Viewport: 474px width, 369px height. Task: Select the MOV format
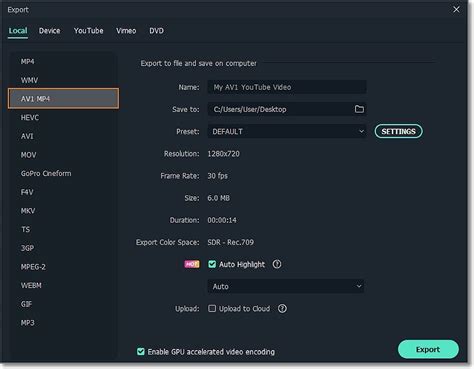coord(28,155)
